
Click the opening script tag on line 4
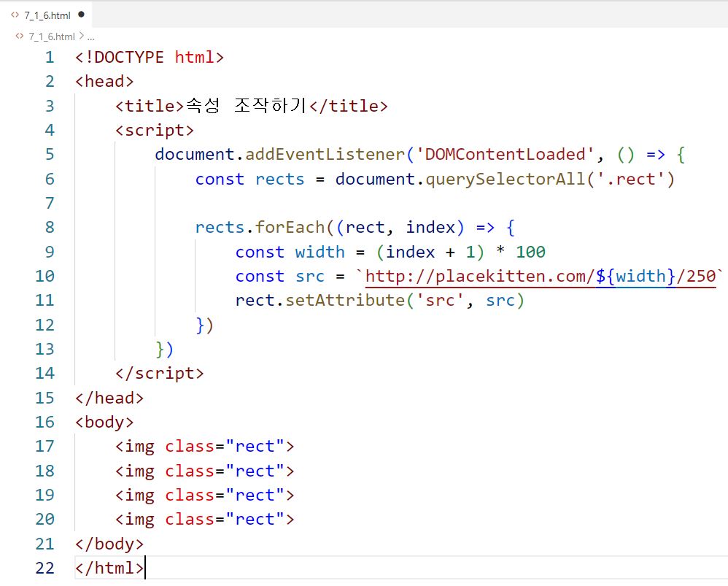pos(155,131)
